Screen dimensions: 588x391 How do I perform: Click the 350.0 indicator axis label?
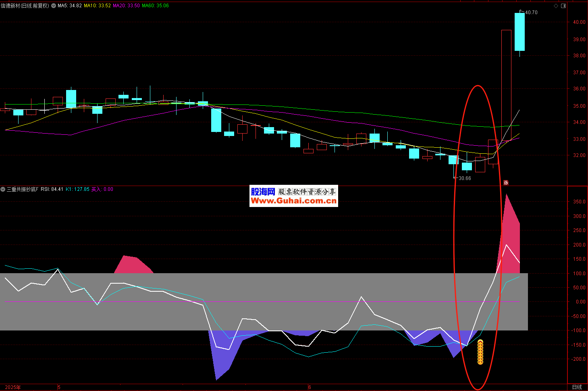pyautogui.click(x=579, y=202)
